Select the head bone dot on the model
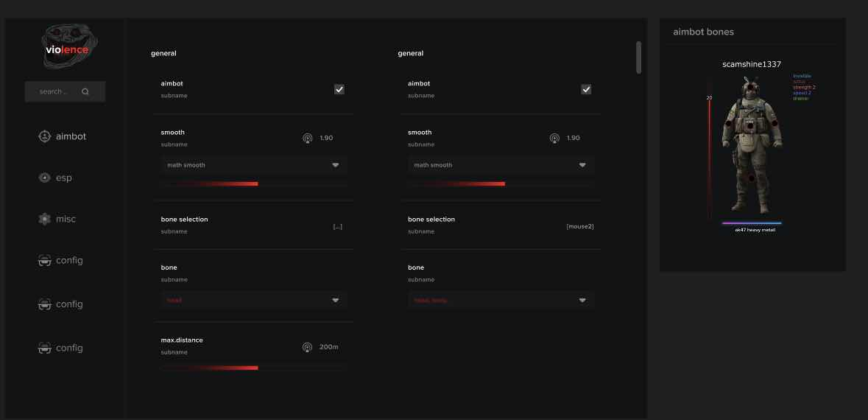 [x=750, y=86]
